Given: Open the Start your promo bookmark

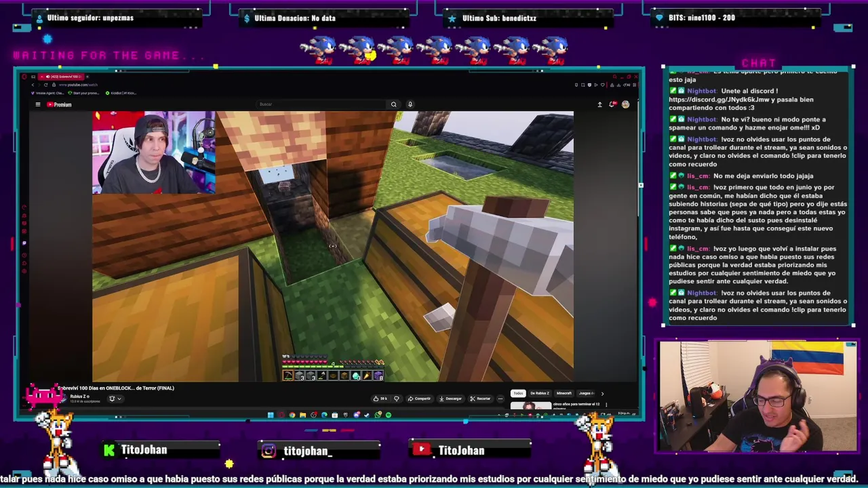Looking at the screenshot, I should click(84, 93).
